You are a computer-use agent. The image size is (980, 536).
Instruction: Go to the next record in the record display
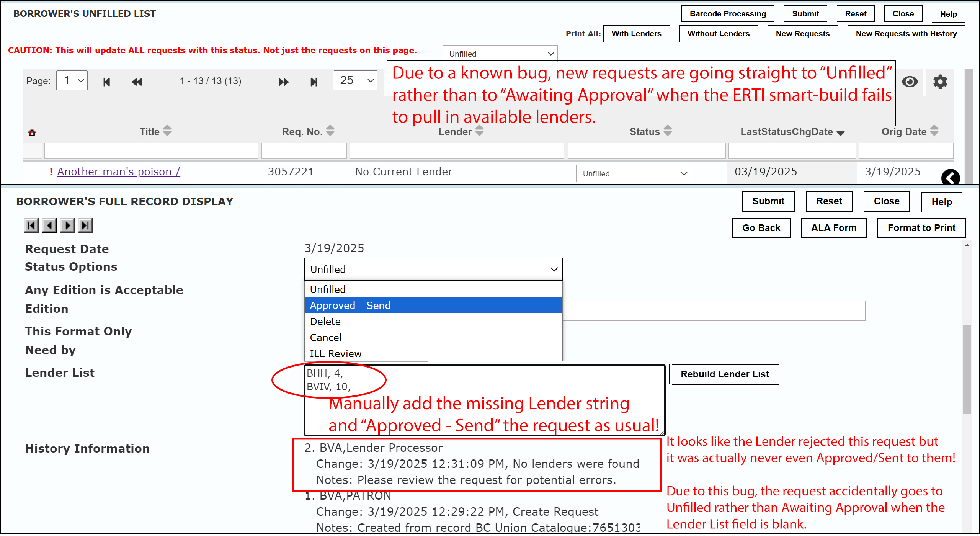click(x=67, y=226)
